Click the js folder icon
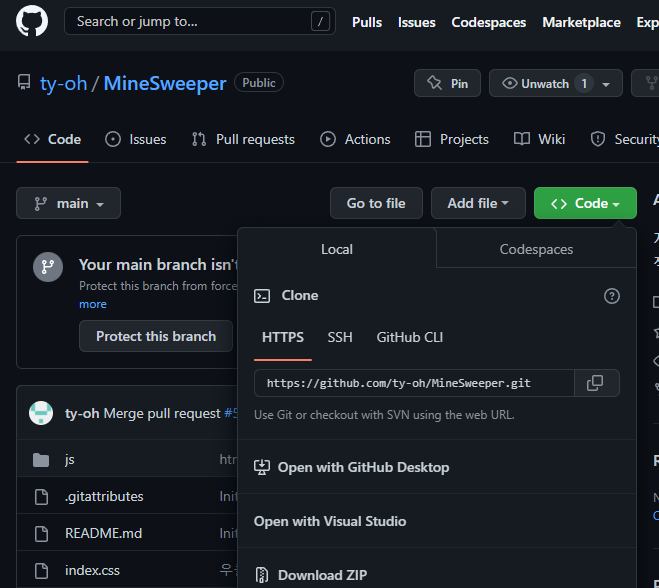Image resolution: width=659 pixels, height=588 pixels. [x=41, y=460]
